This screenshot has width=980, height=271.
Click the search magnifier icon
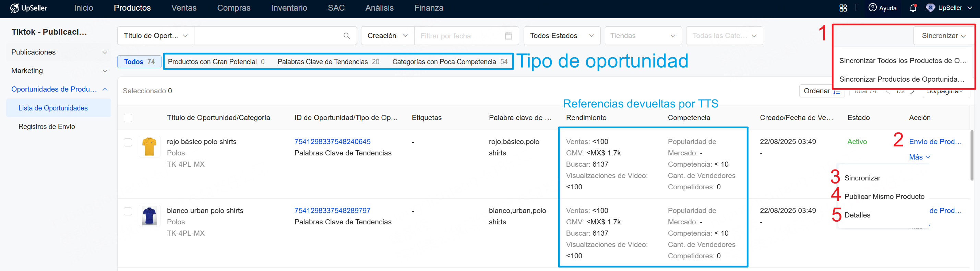point(347,36)
